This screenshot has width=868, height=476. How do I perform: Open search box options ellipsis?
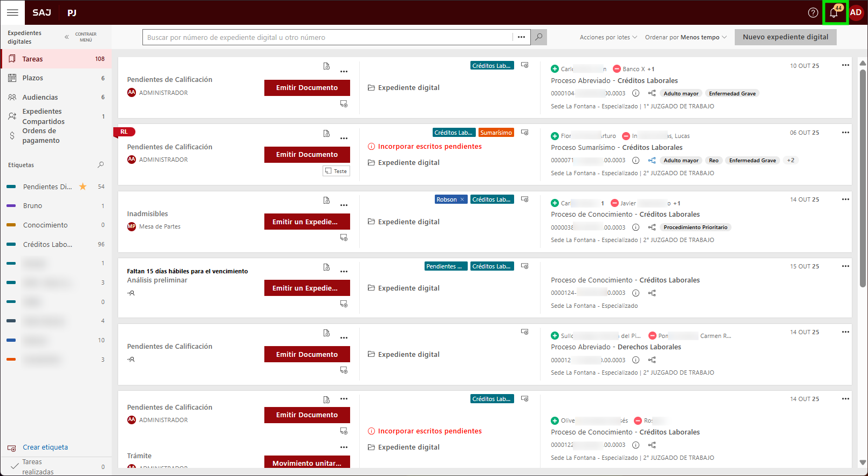521,37
